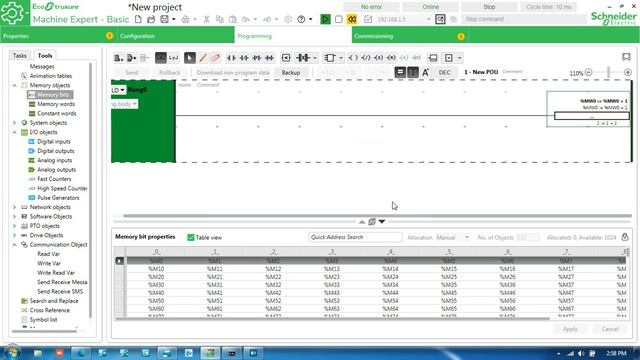Image resolution: width=640 pixels, height=360 pixels.
Task: Toggle the Table view checkbox
Action: [x=191, y=237]
